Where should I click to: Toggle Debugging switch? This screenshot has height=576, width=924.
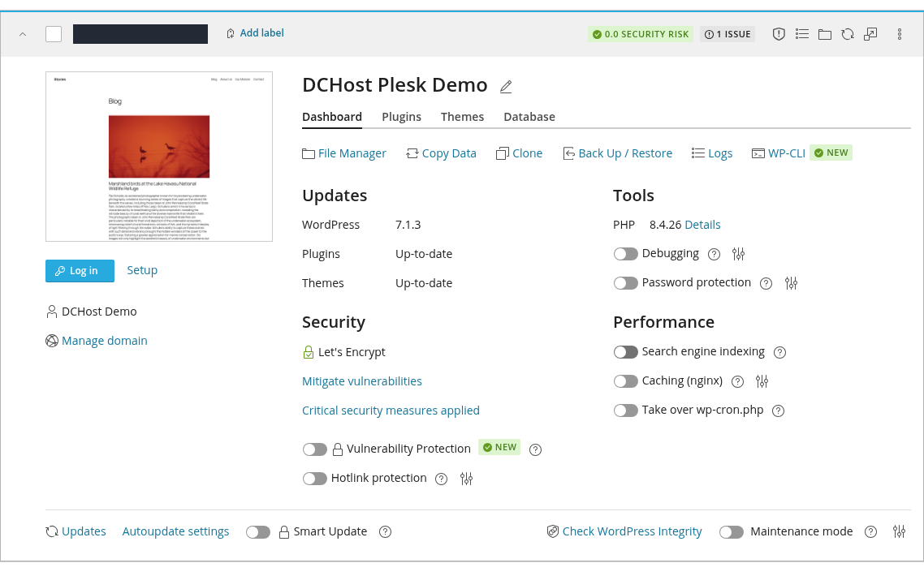point(625,254)
